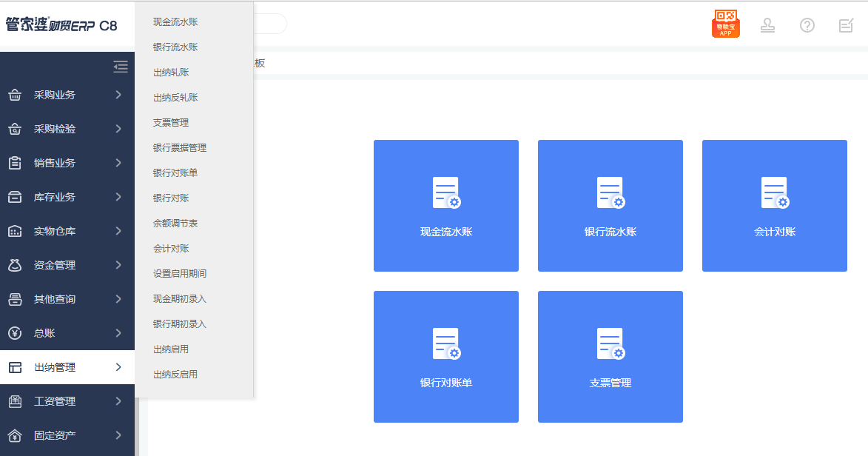Click the 固定资产 sidebar label
The width and height of the screenshot is (868, 456).
[x=54, y=435]
